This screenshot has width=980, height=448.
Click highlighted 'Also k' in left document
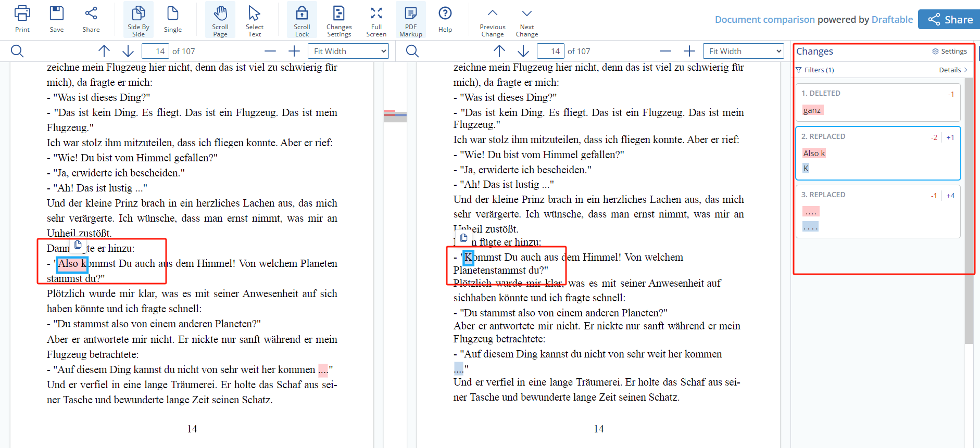tap(72, 264)
